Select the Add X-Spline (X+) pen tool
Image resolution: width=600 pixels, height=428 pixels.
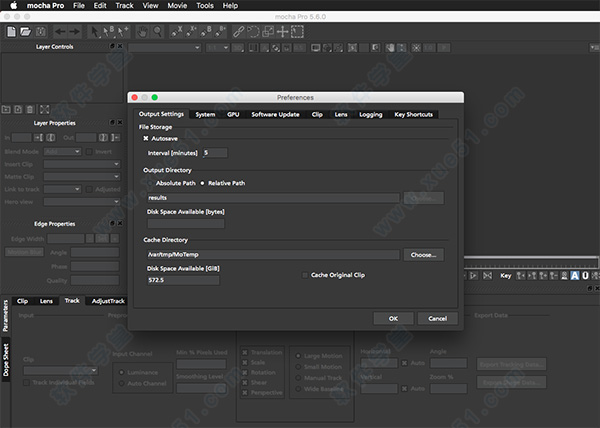click(x=191, y=32)
